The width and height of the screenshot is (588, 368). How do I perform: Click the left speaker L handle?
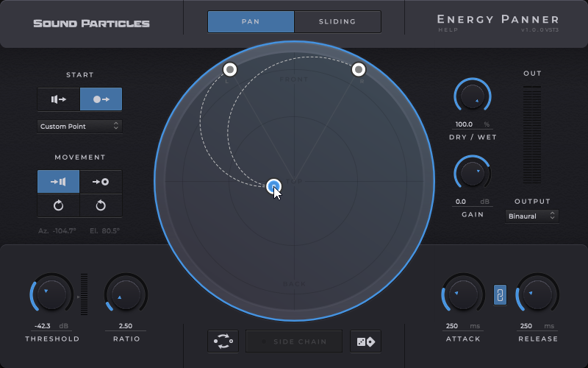coord(230,69)
